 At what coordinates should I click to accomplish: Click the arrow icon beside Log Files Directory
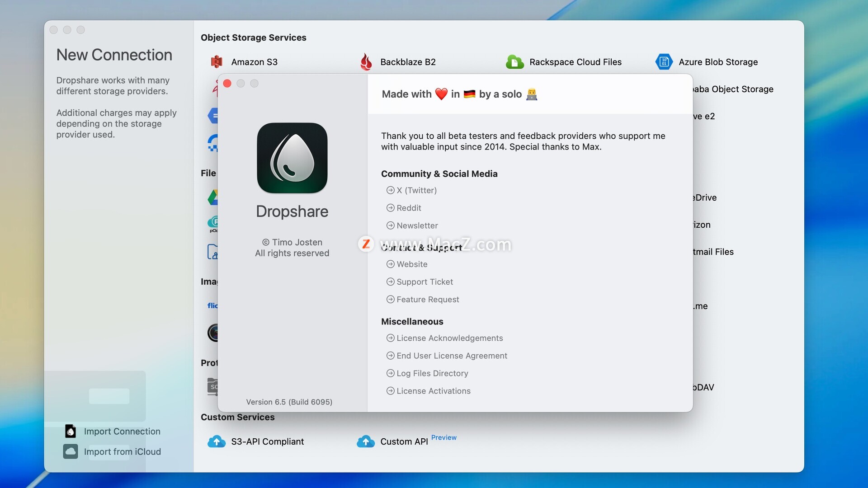coord(391,373)
